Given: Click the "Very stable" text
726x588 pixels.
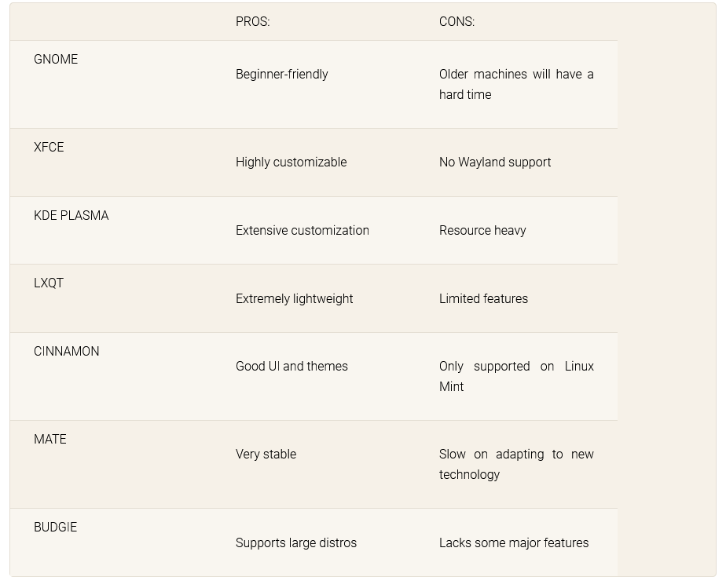Looking at the screenshot, I should click(266, 455).
